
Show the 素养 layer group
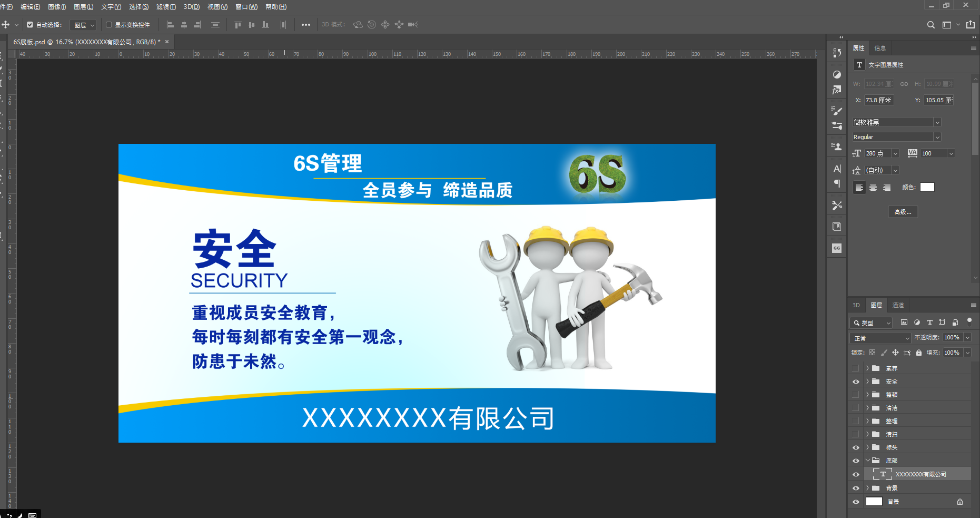[x=856, y=368]
